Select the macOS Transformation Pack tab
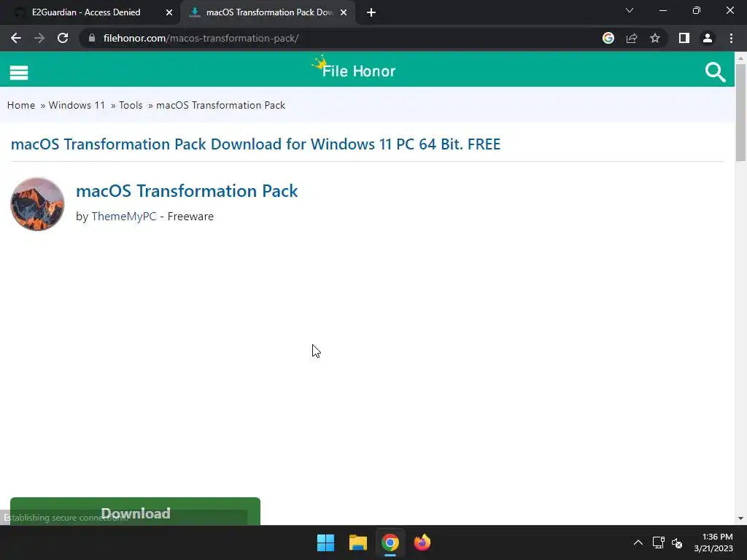The height and width of the screenshot is (560, 747). pyautogui.click(x=269, y=12)
